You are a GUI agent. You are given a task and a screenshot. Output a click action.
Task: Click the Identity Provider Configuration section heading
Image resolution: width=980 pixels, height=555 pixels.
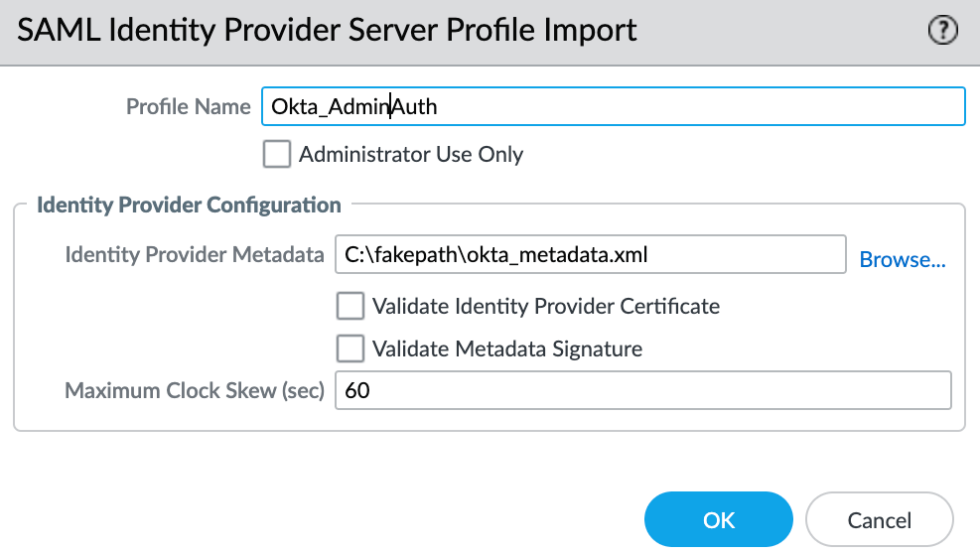pos(189,205)
